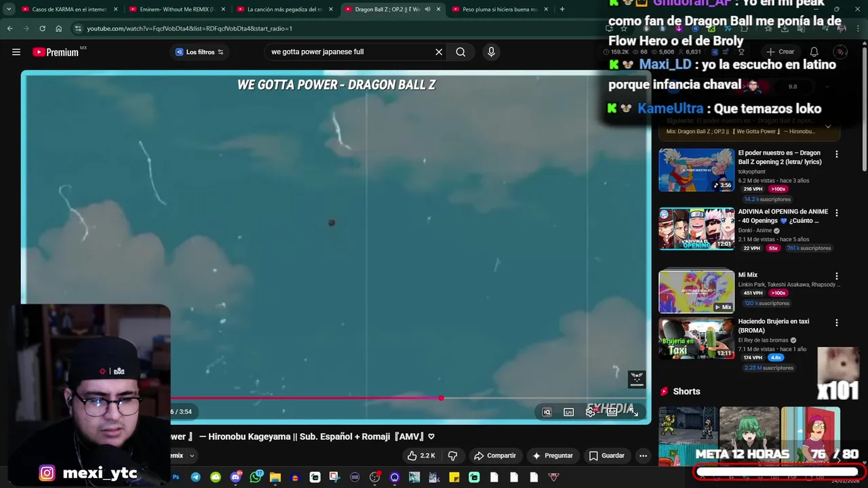Go back in browser history
Screen dimensions: 868x488
click(x=9, y=28)
